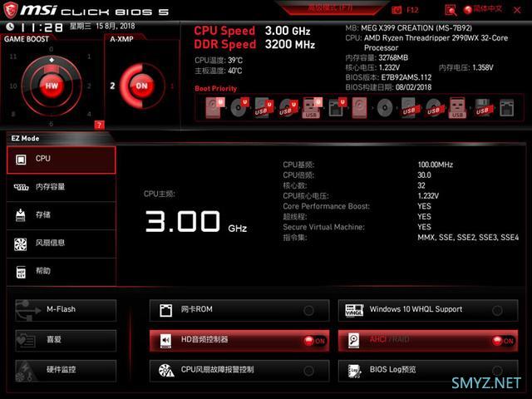Enable 网卡ROM toggle

(x=308, y=310)
